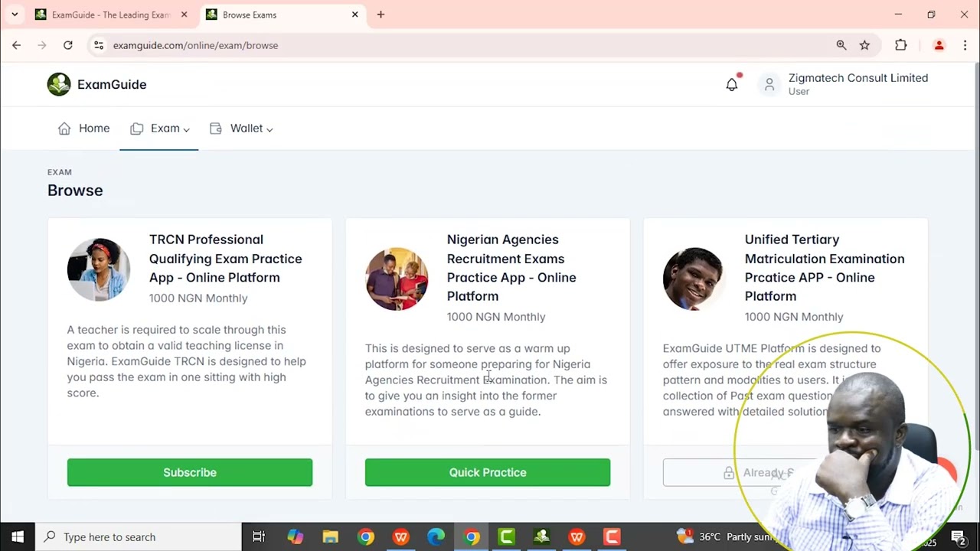Expand the Wallet menu dropdown
Viewport: 980px width, 551px height.
coord(241,129)
